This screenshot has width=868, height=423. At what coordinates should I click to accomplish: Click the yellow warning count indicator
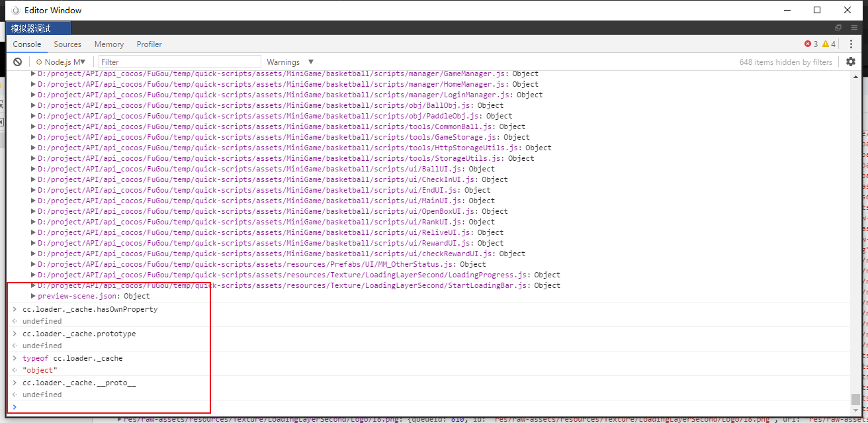pos(829,44)
